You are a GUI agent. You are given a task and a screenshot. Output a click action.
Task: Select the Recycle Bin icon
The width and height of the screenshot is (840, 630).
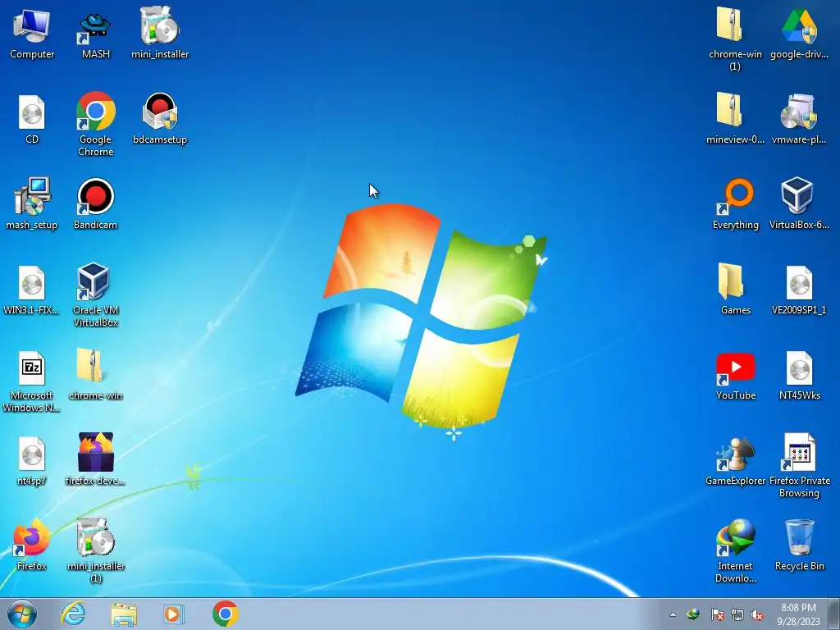click(799, 546)
